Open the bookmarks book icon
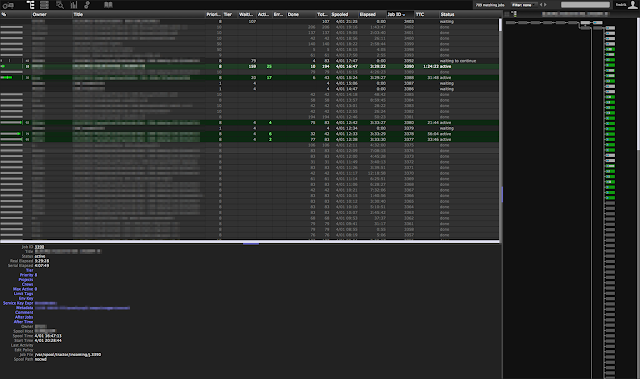 click(x=108, y=5)
